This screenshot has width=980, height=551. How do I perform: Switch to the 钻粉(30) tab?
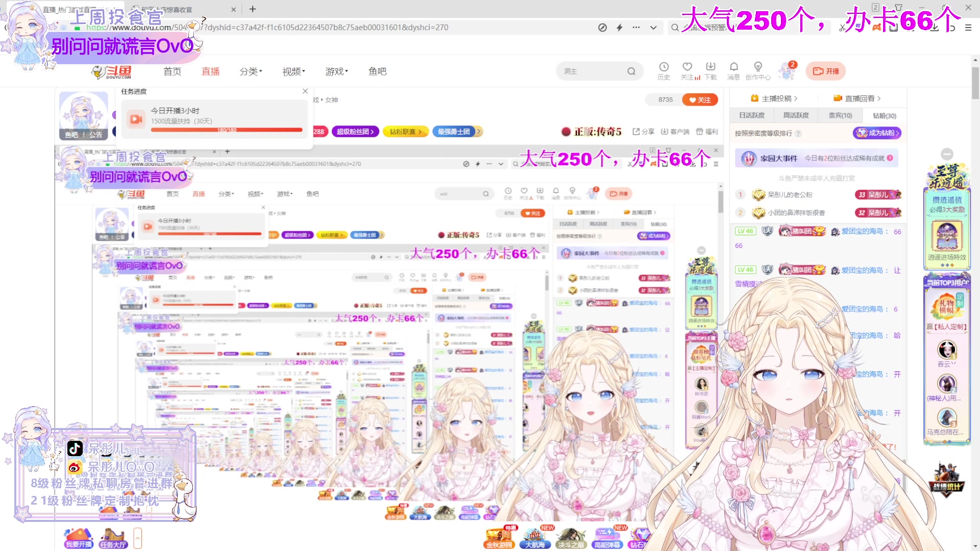885,116
